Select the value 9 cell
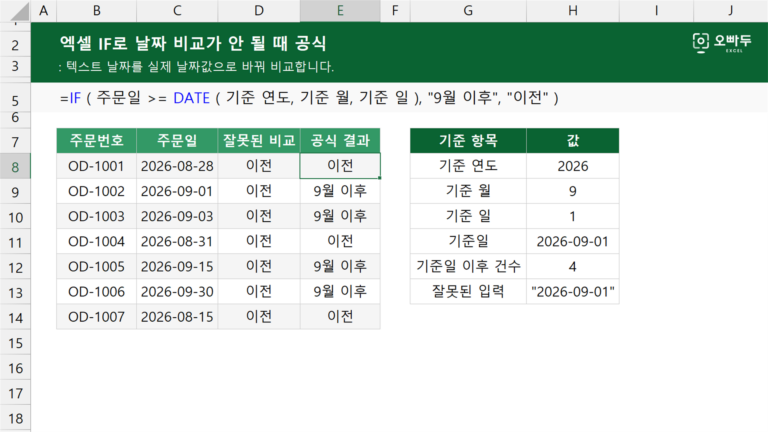 (x=573, y=191)
